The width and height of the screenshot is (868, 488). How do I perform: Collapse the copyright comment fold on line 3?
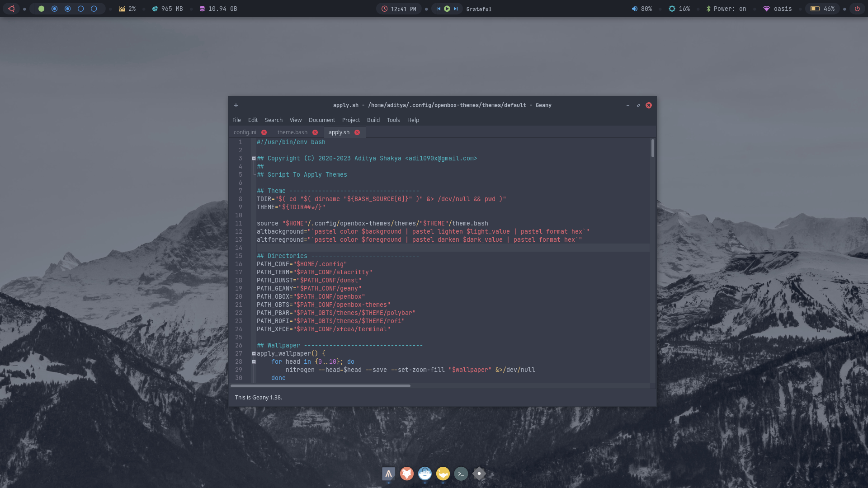254,159
